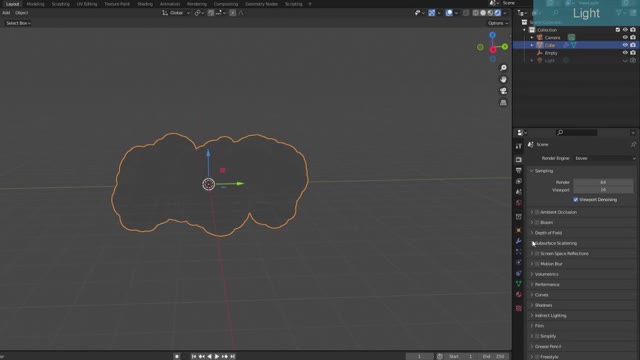This screenshot has width=640, height=360.
Task: Open the Object Data green triangle tab
Action: tap(519, 284)
